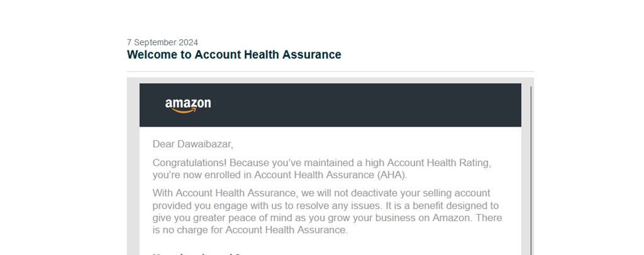Select the date "7 September 2024"
644x255 pixels.
click(x=162, y=43)
